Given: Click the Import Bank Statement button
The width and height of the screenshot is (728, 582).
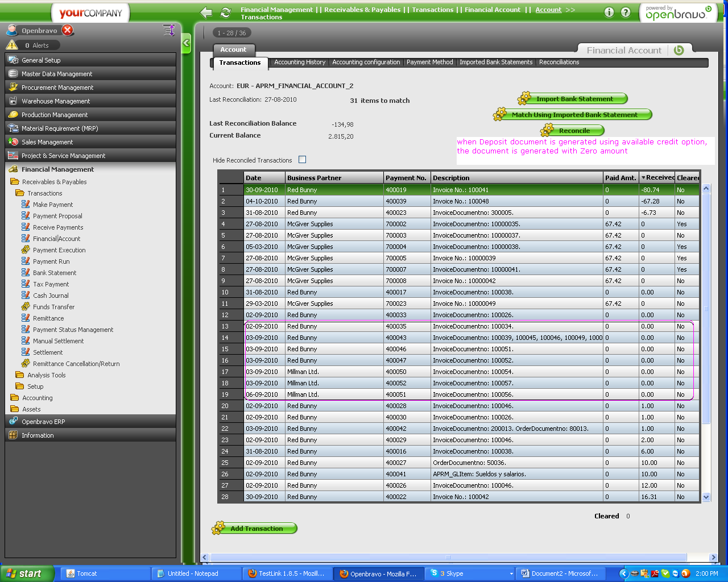Looking at the screenshot, I should 574,99.
